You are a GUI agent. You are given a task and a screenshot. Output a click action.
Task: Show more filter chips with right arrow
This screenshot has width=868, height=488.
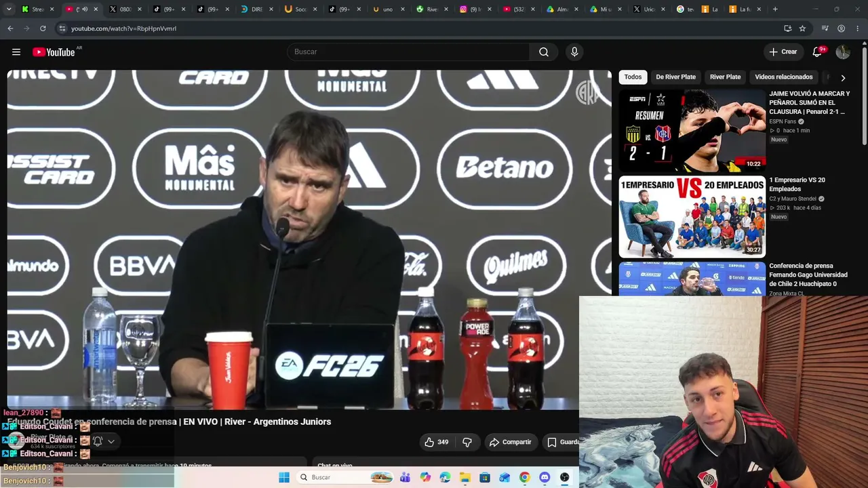pyautogui.click(x=843, y=78)
